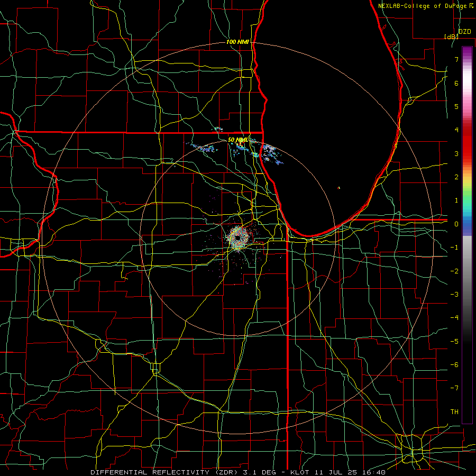Click the -2 value on the color scale
This screenshot has width=476, height=476.
coord(454,271)
